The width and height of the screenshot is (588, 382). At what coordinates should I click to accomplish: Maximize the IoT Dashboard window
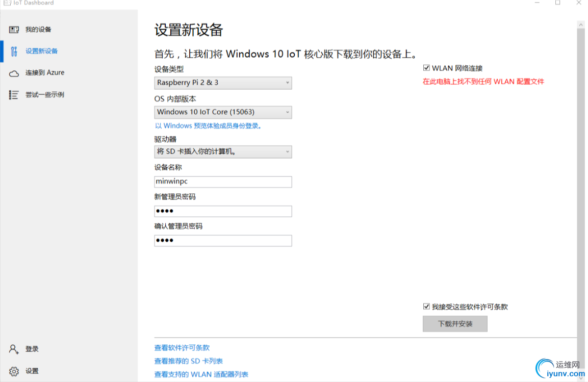pos(557,3)
